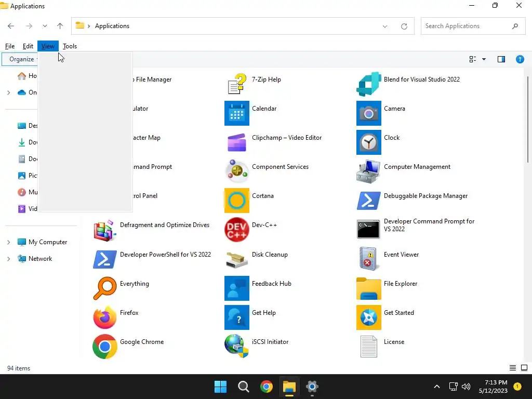Open Blend for Visual Studio 2022 icon
This screenshot has height=399, width=532.
368,84
